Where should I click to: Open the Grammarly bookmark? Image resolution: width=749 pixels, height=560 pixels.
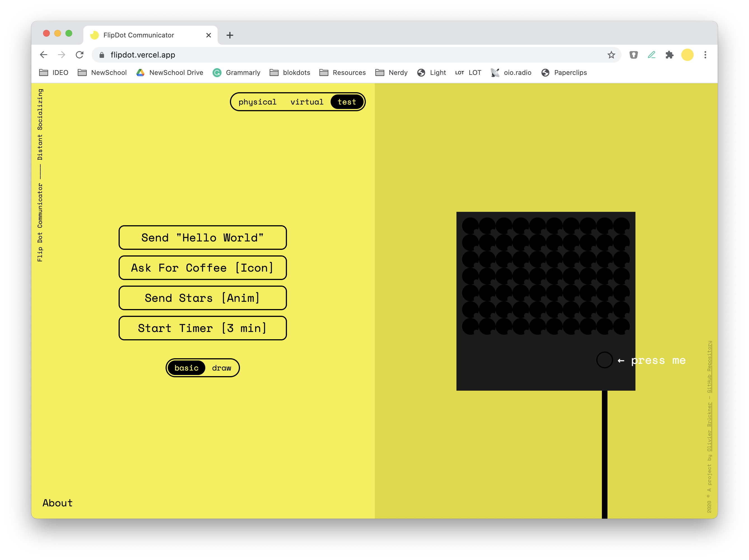click(236, 73)
